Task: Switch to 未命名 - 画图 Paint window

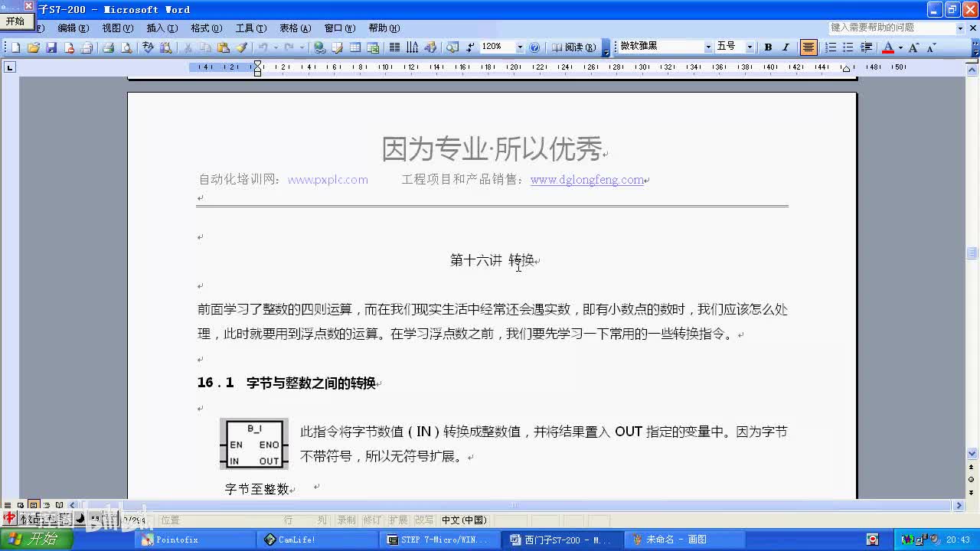Action: pos(684,540)
